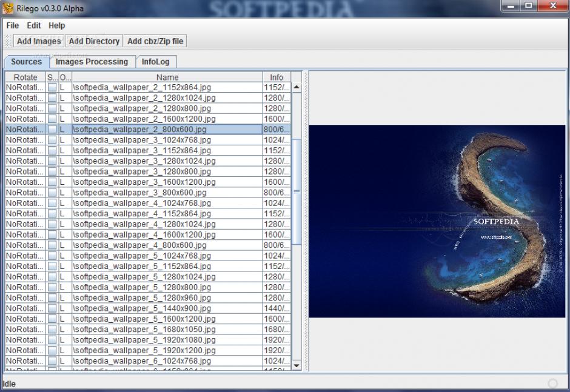
Task: Click the Info column header
Action: click(x=277, y=77)
